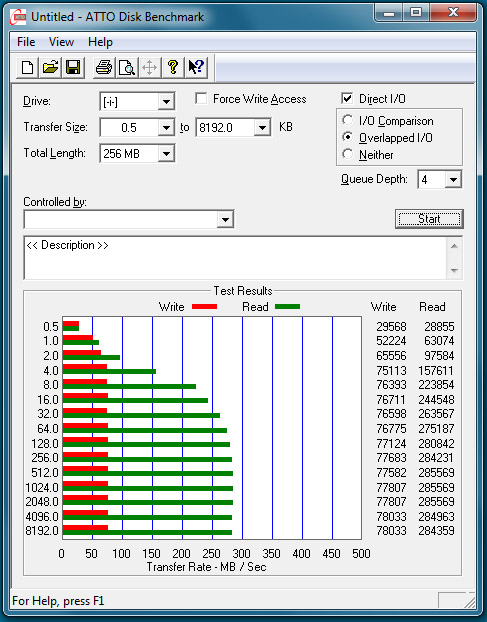This screenshot has width=487, height=622.
Task: Click the Start button
Action: click(429, 219)
